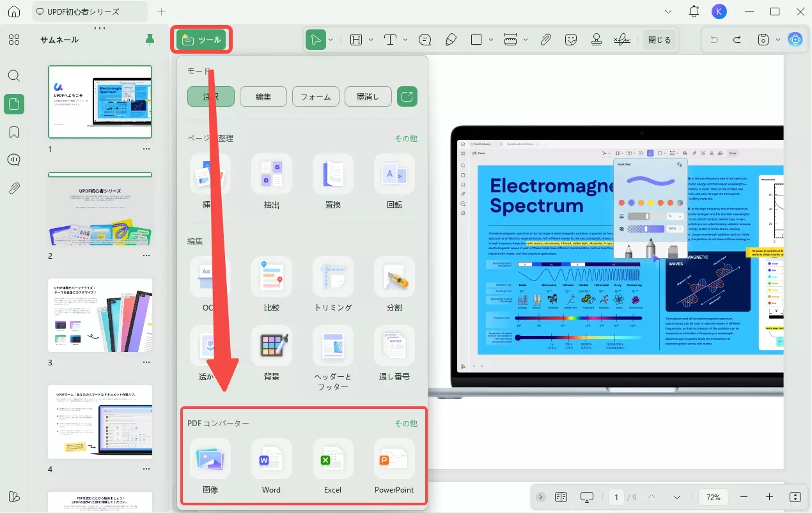This screenshot has height=513, width=812.
Task: Open the PowerPoint converter
Action: 394,459
